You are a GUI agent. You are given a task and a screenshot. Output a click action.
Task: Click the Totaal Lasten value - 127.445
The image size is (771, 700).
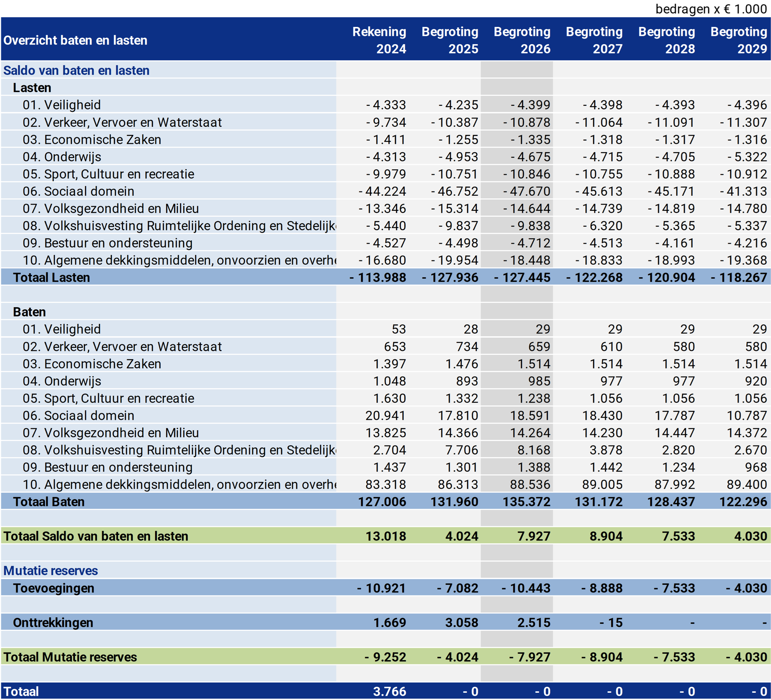(522, 278)
